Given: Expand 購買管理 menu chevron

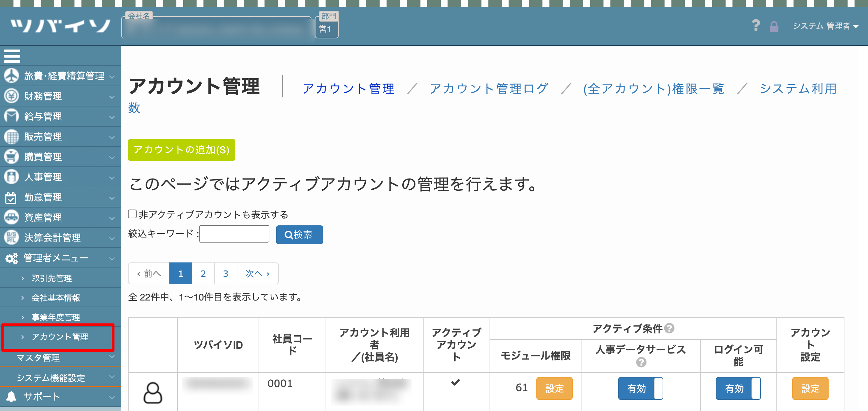Looking at the screenshot, I should click(x=112, y=158).
